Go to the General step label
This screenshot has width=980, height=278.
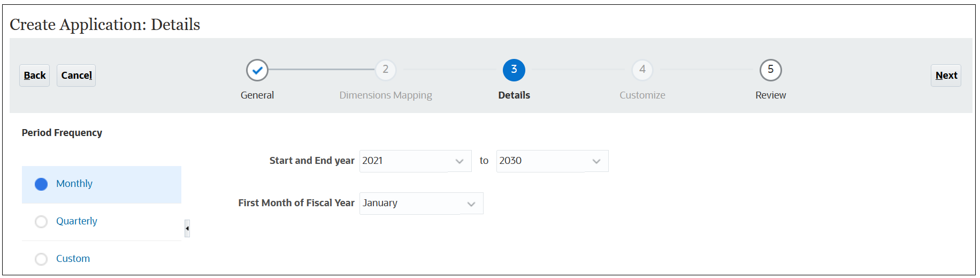pyautogui.click(x=257, y=95)
